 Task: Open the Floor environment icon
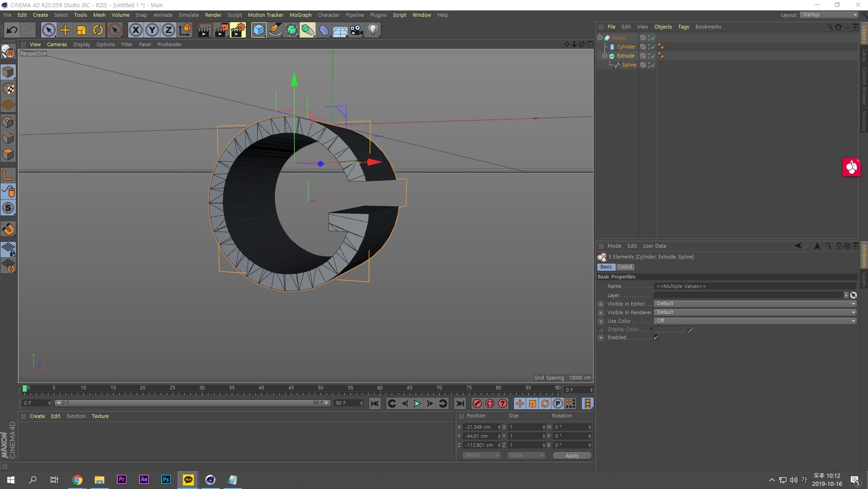(x=340, y=30)
